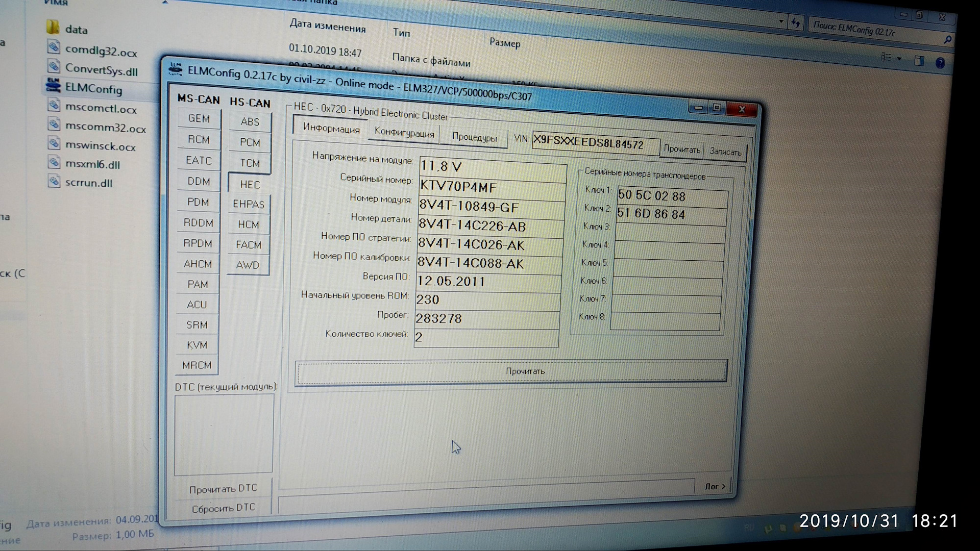Open the ACU module
Image resolution: width=980 pixels, height=551 pixels.
coord(197,305)
